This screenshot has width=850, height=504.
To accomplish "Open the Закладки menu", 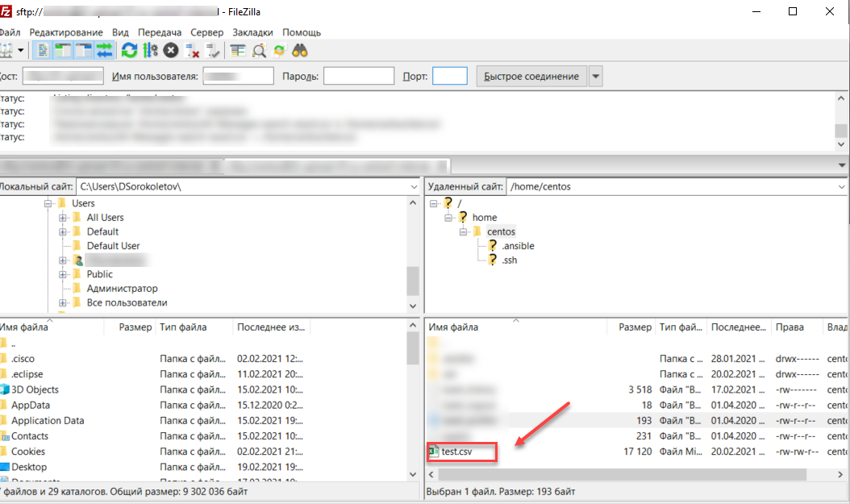I will 252,32.
